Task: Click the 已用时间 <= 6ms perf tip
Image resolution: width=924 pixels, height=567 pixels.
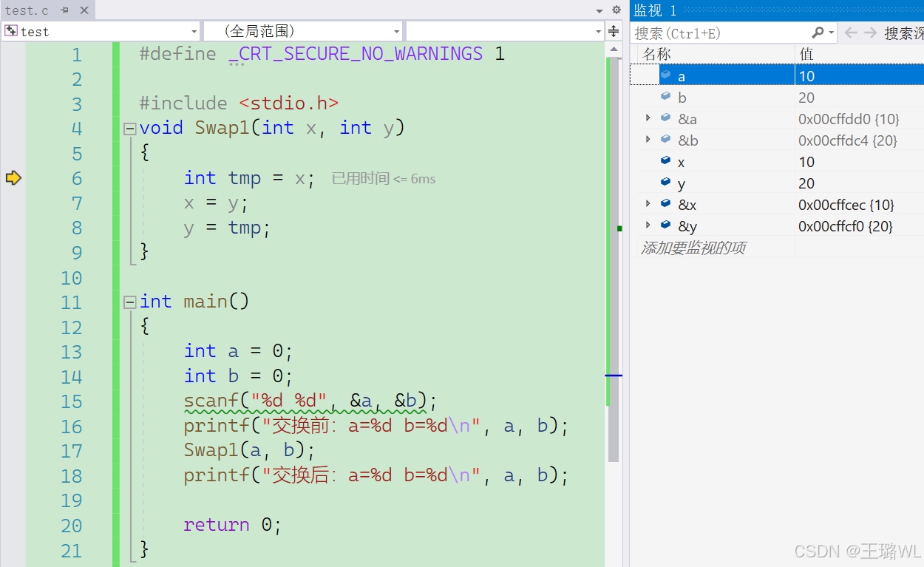Action: coord(383,179)
